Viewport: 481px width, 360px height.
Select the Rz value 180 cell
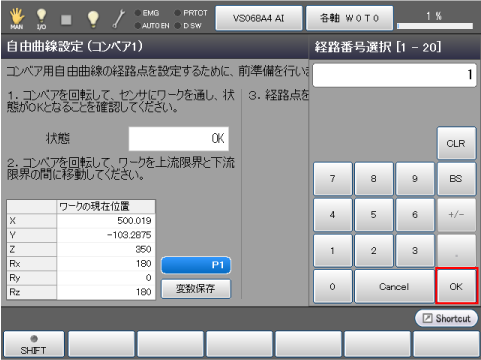[106, 292]
